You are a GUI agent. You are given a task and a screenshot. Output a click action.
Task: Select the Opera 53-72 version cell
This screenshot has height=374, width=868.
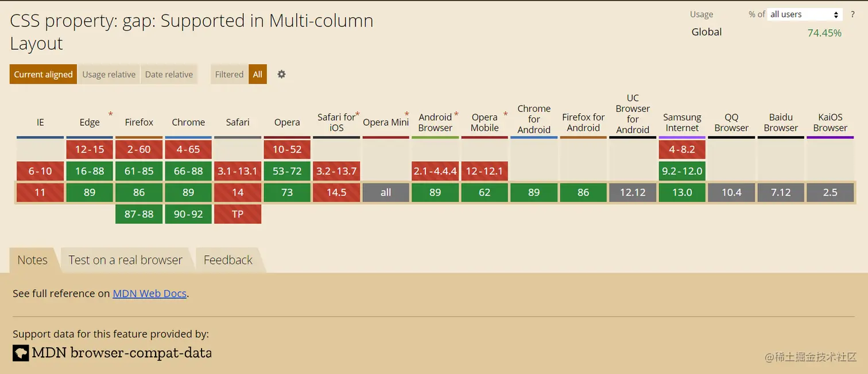pyautogui.click(x=287, y=171)
